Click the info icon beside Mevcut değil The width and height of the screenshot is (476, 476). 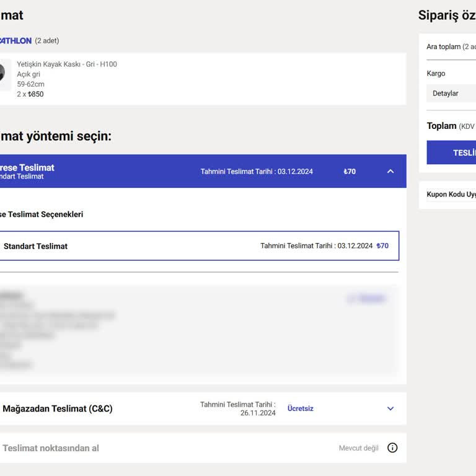(x=392, y=448)
